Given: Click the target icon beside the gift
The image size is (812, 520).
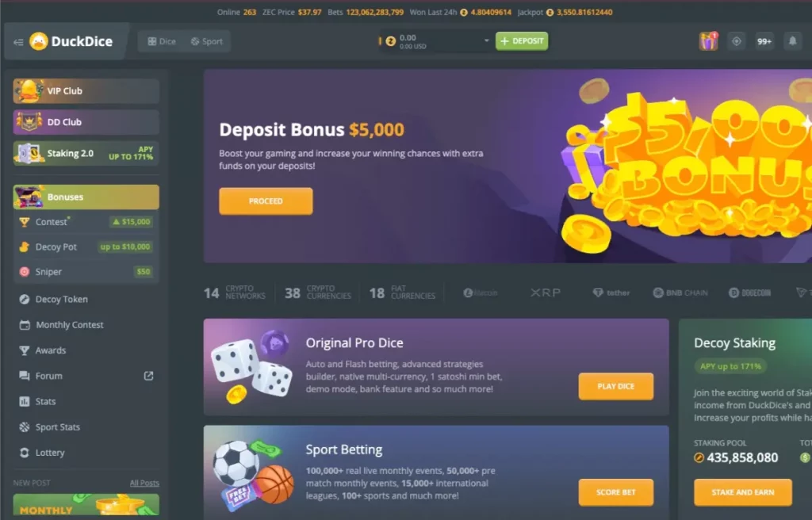Looking at the screenshot, I should tap(737, 41).
